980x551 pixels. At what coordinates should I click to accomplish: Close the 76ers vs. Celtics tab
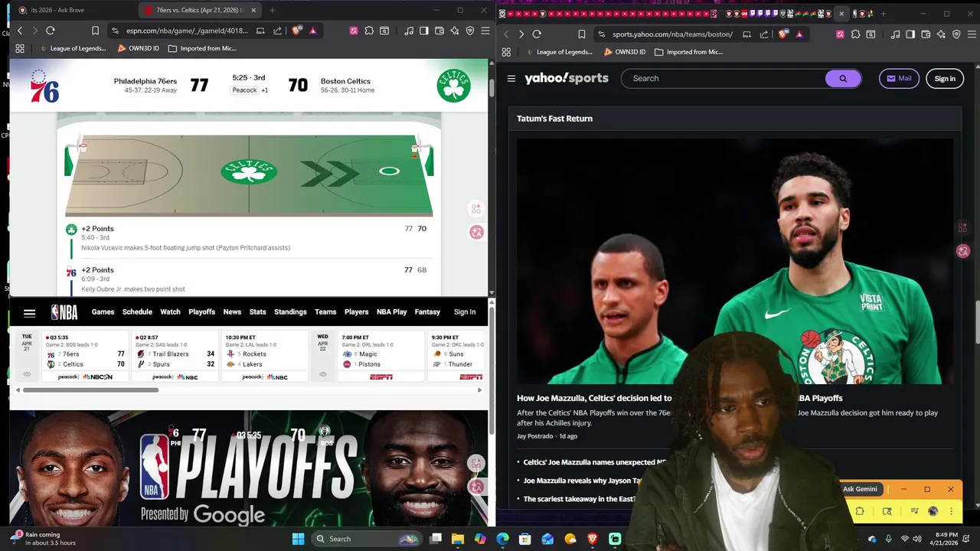click(x=253, y=10)
